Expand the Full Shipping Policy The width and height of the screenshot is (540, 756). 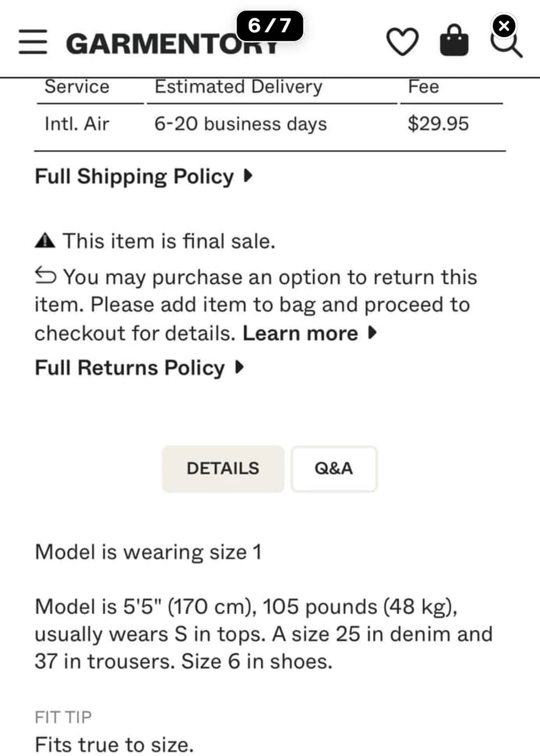pyautogui.click(x=143, y=176)
